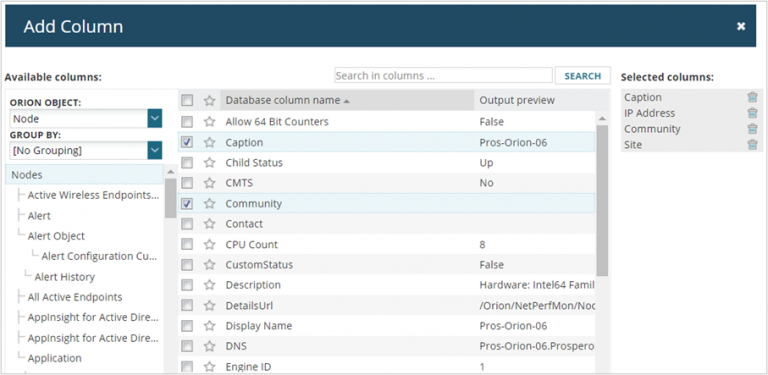Click the Pros-Orion-06.Prospero DNS value
Viewport: 768px width, 375px height.
pyautogui.click(x=537, y=347)
